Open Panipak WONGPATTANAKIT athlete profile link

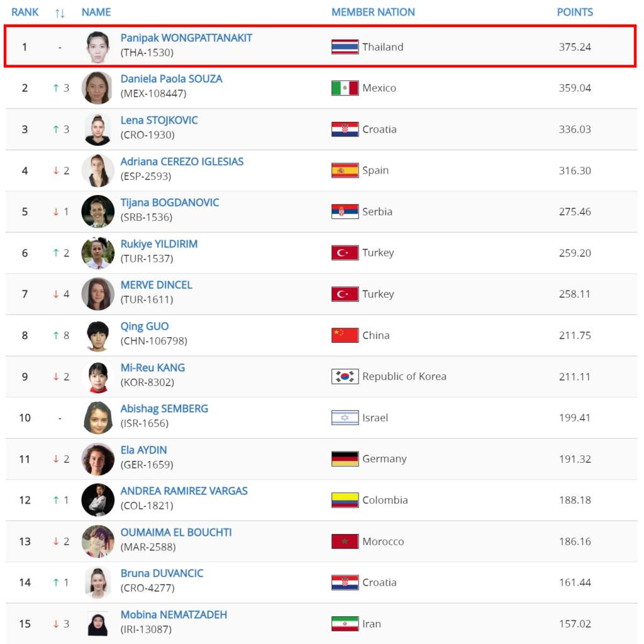(186, 38)
